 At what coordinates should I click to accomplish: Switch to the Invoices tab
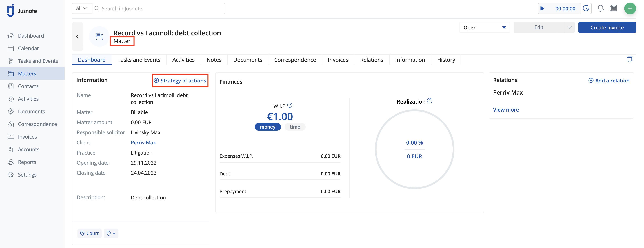pos(338,60)
